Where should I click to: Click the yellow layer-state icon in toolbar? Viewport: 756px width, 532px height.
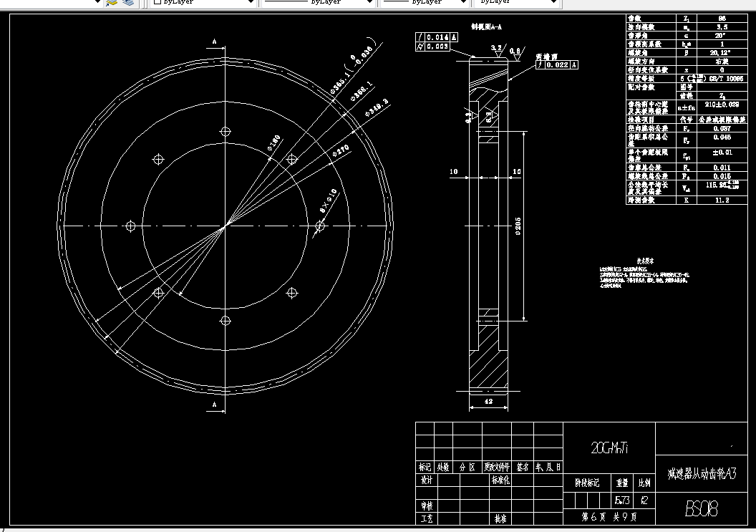pos(112,2)
